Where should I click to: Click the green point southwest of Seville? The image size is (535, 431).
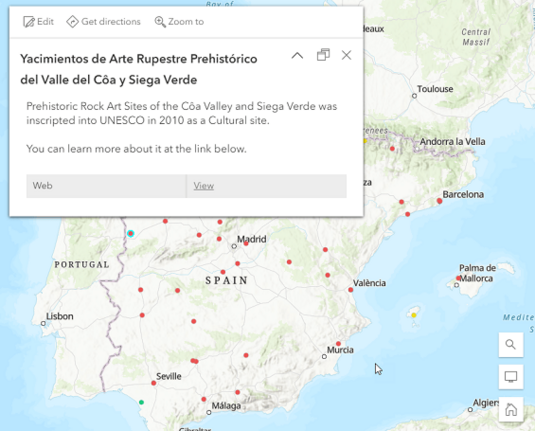(x=141, y=402)
